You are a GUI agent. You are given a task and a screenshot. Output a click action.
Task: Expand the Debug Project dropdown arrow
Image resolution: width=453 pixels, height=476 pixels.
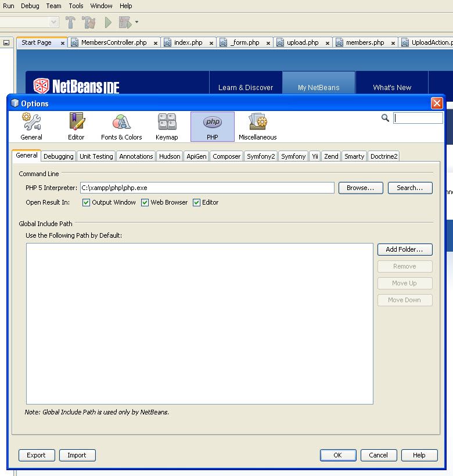136,22
